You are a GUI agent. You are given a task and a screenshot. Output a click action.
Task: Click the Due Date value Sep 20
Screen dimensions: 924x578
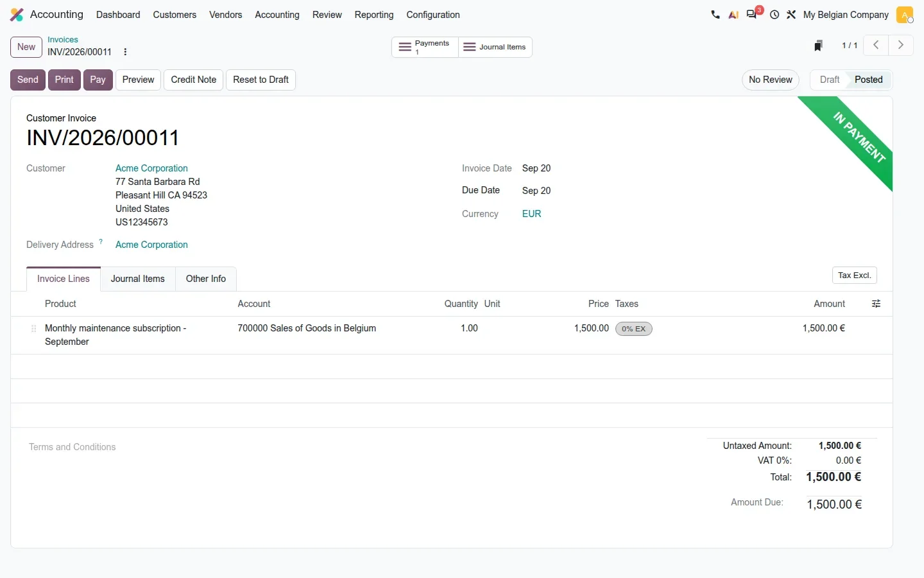coord(536,191)
